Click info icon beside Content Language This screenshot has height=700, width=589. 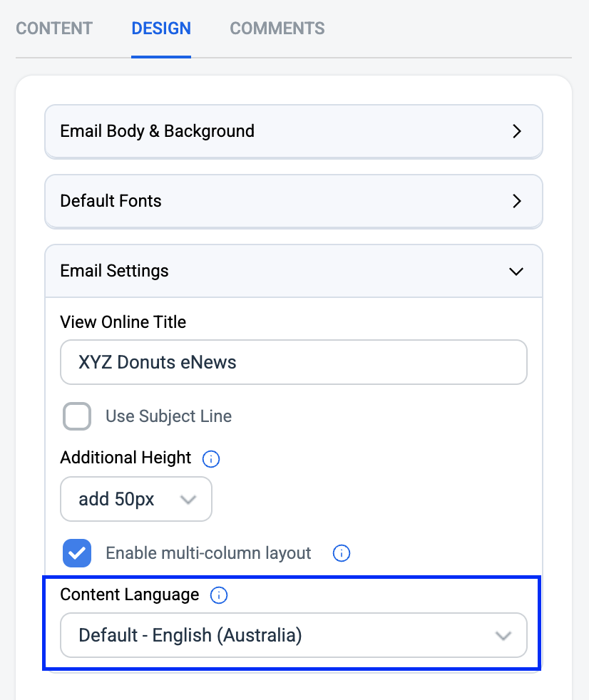tap(219, 595)
